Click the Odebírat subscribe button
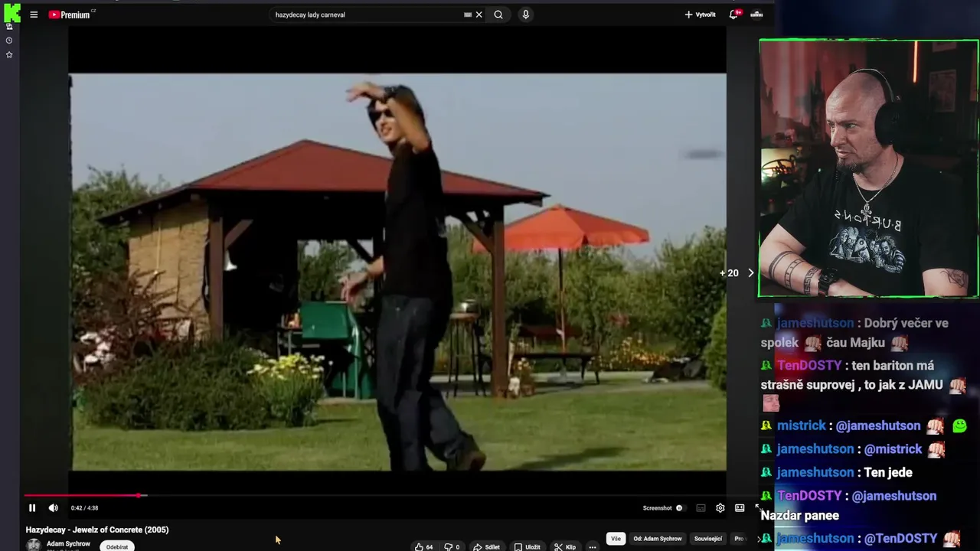This screenshot has width=980, height=551. (117, 546)
